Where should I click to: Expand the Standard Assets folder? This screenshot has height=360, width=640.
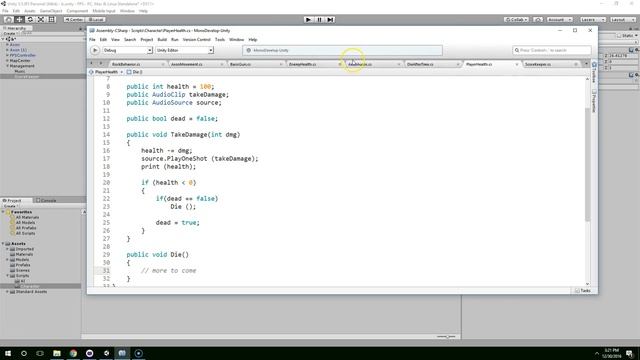tap(7, 291)
